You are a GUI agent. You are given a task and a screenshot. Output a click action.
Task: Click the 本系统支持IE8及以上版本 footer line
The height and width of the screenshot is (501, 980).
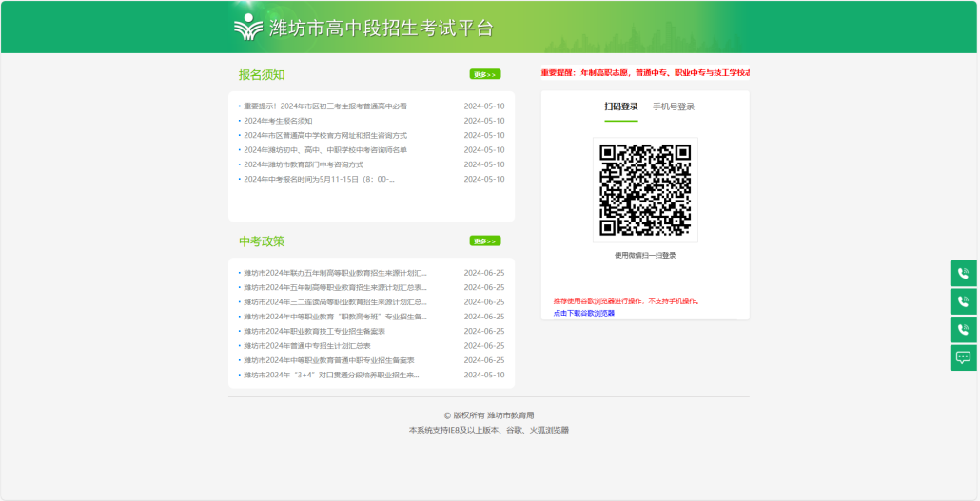point(489,430)
